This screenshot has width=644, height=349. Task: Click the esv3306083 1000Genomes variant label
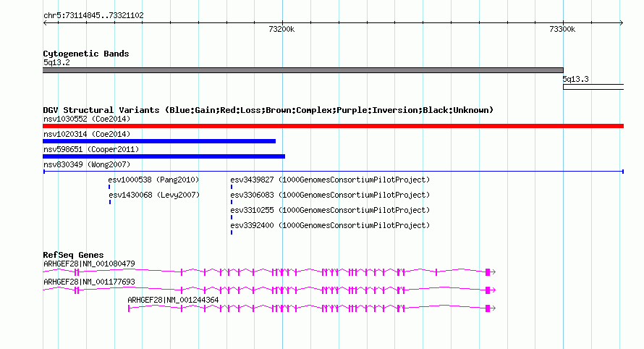[x=330, y=195]
